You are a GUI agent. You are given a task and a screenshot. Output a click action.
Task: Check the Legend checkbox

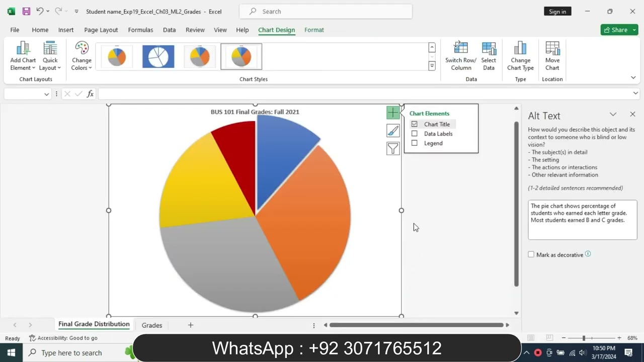coord(415,143)
